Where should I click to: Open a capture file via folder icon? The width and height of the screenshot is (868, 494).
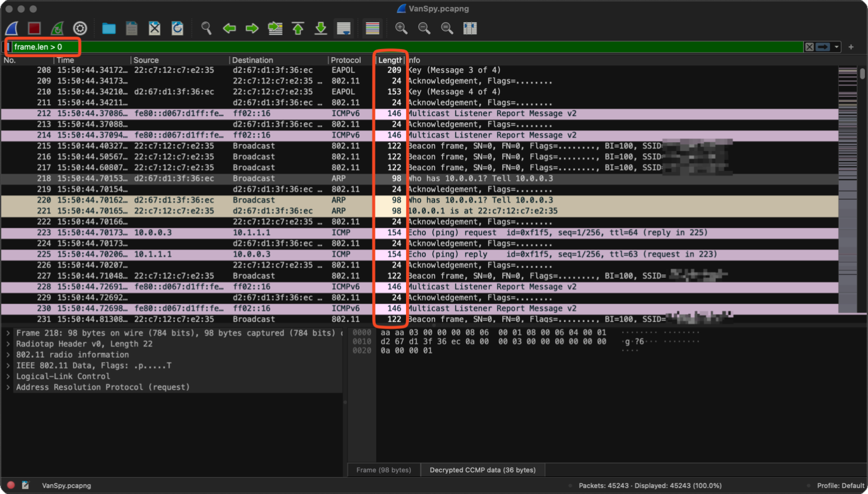point(109,28)
